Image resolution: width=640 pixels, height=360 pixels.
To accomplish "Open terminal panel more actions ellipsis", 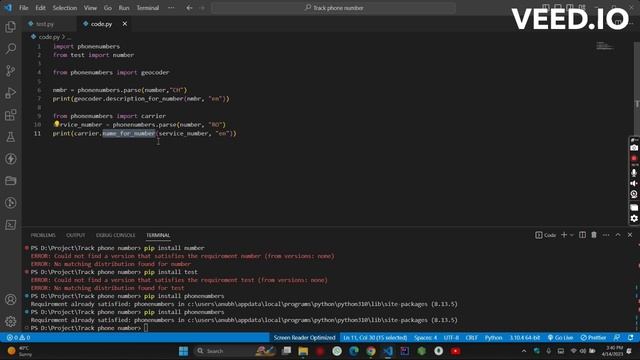I will [606, 235].
